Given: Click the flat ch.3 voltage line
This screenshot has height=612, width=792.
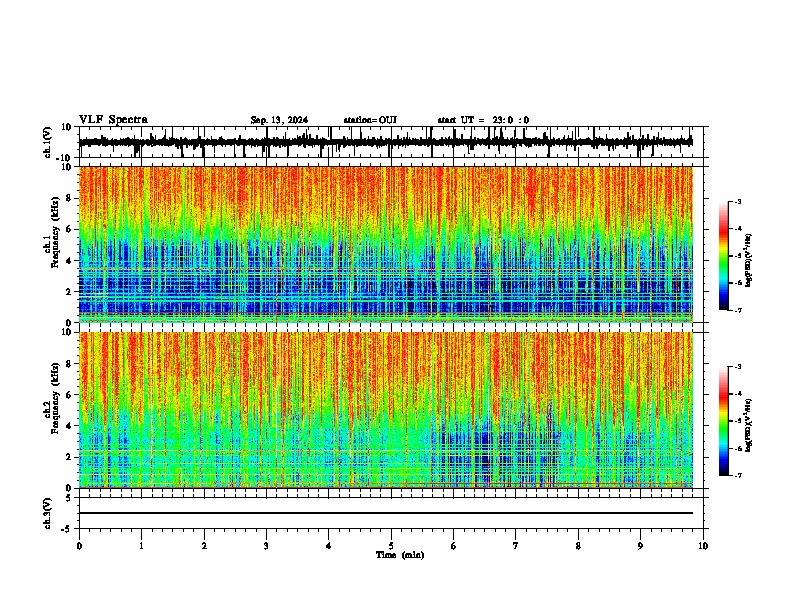Looking at the screenshot, I should point(385,513).
